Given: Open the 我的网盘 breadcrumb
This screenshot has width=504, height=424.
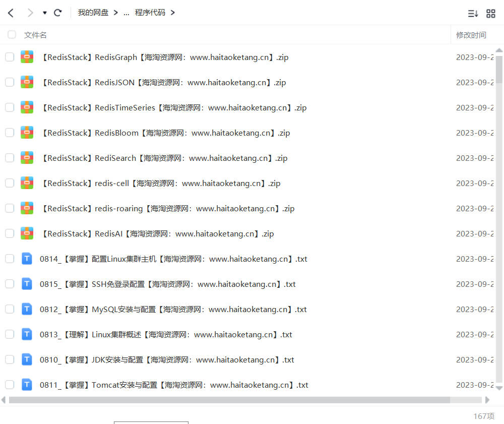Looking at the screenshot, I should [x=93, y=13].
